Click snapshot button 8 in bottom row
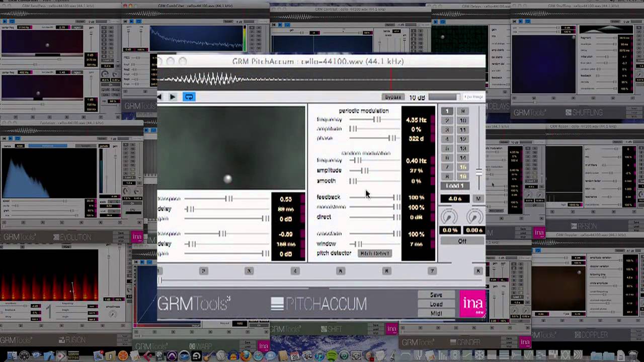Screen dimensions: 644x362 tap(478, 271)
